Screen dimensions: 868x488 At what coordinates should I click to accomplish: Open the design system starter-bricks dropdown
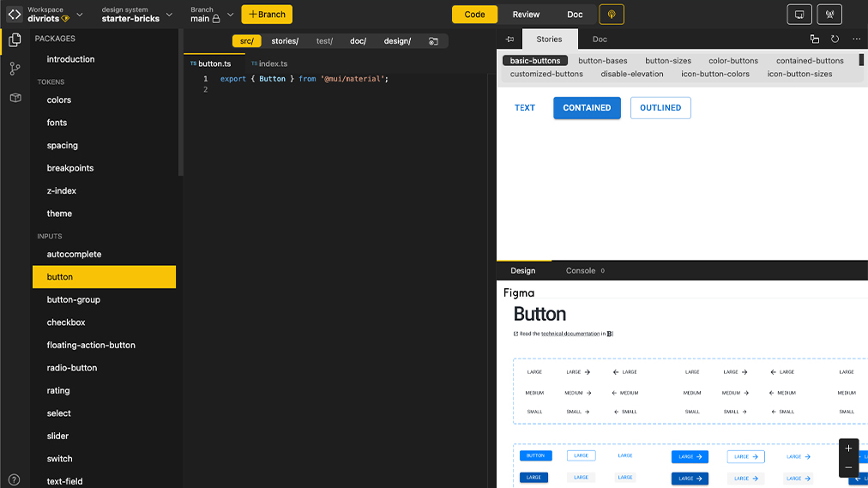point(169,15)
